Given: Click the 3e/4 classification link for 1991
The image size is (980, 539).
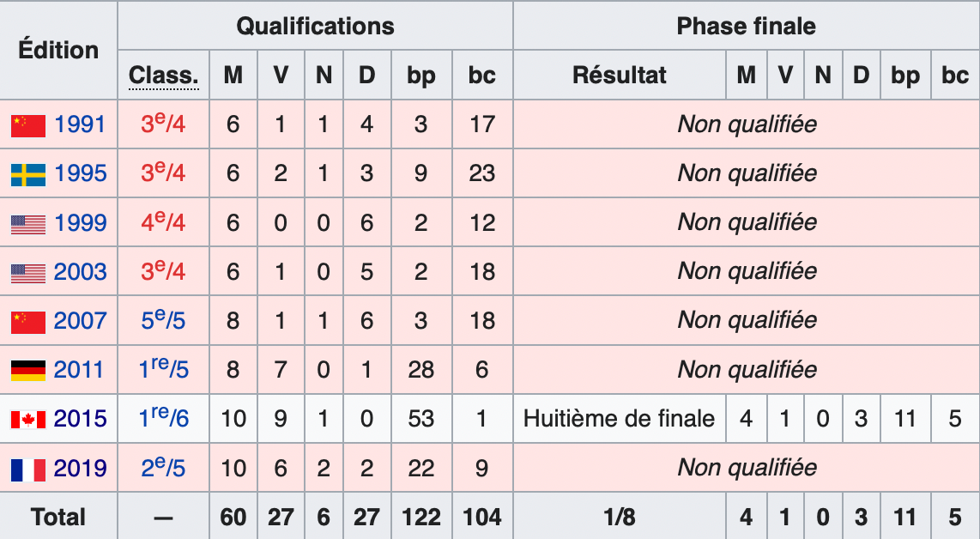Looking at the screenshot, I should (x=163, y=124).
